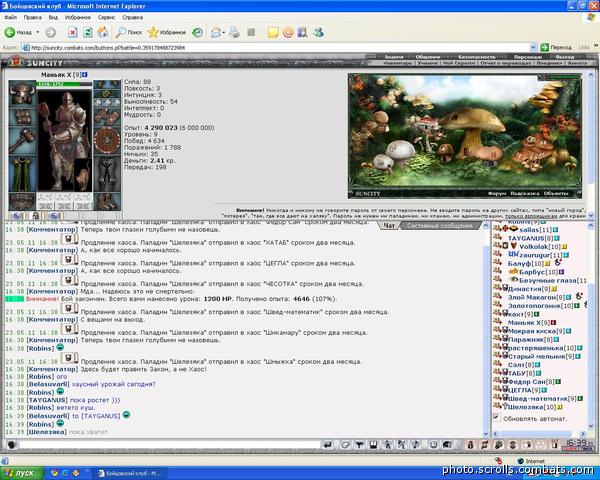
Task: Click the eraser clear-chat icon
Action: [345, 445]
